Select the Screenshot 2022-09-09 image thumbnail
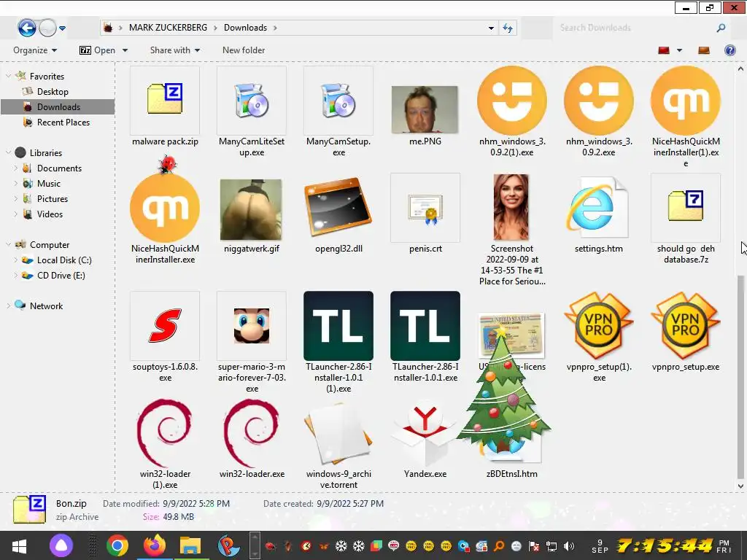 pyautogui.click(x=511, y=207)
